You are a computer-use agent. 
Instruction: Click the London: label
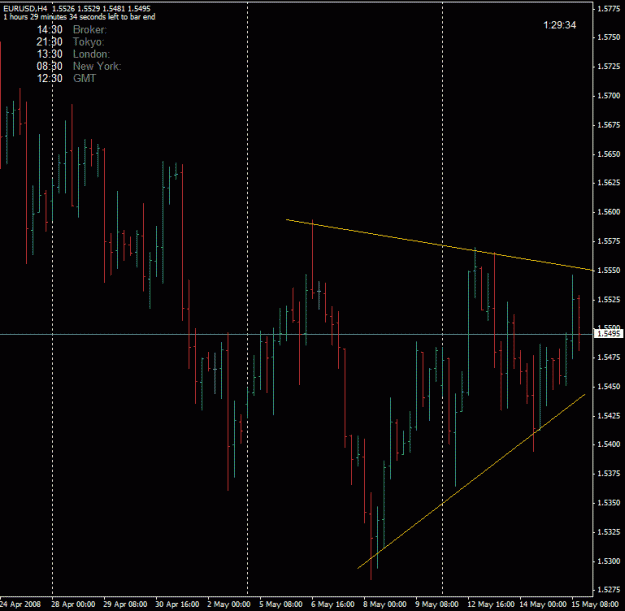[x=91, y=54]
